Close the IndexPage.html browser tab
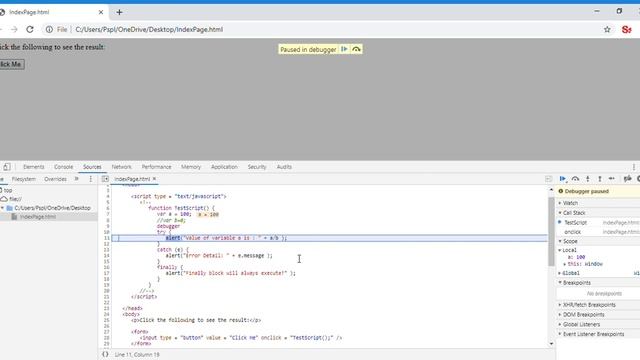 coord(101,12)
